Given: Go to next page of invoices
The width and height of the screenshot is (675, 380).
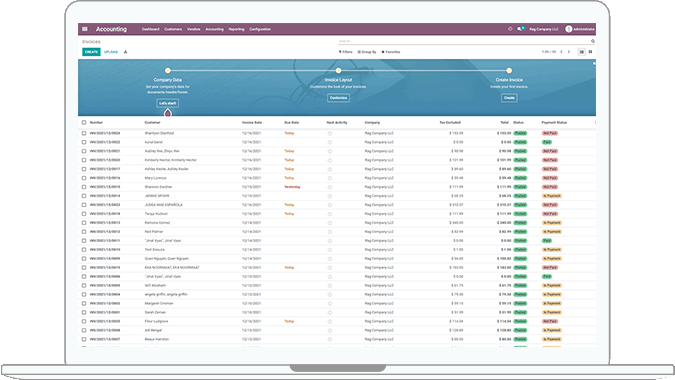Looking at the screenshot, I should tap(569, 52).
